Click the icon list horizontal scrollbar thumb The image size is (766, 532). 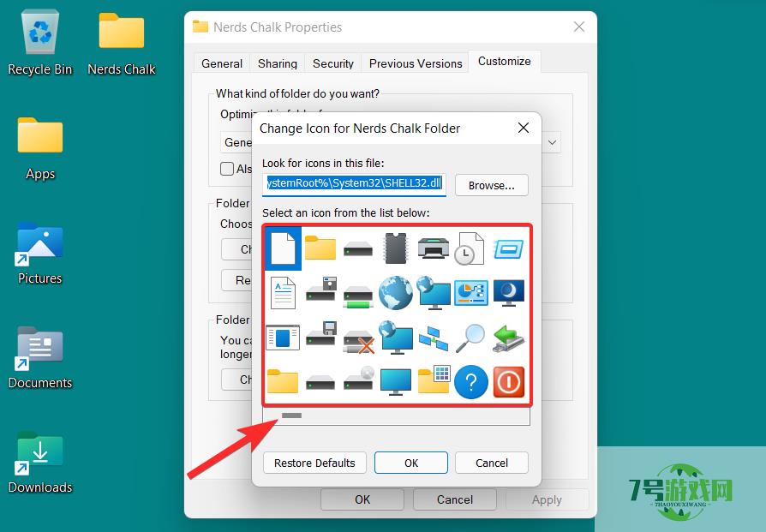(x=291, y=415)
